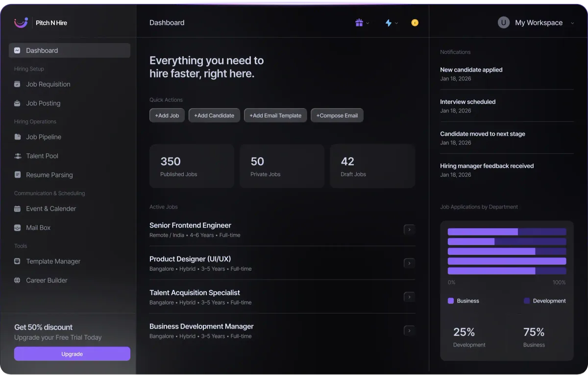The image size is (588, 375).
Task: Click Get 50% discount text
Action: pos(43,327)
